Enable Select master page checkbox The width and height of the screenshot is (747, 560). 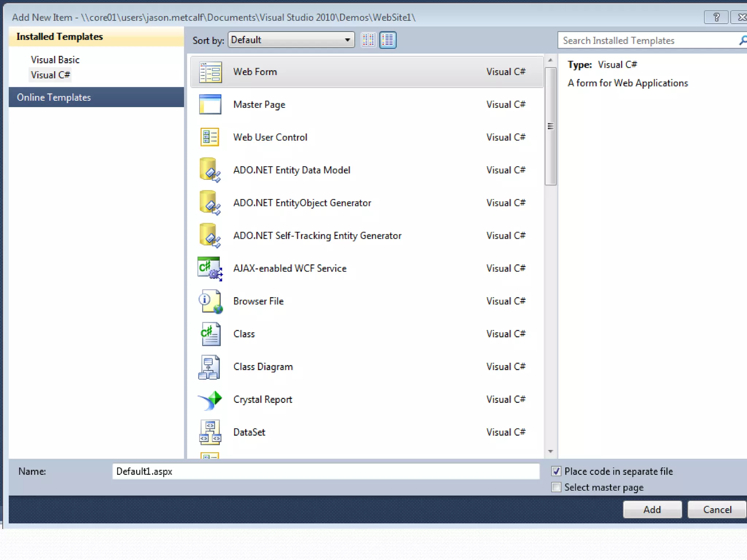point(556,487)
